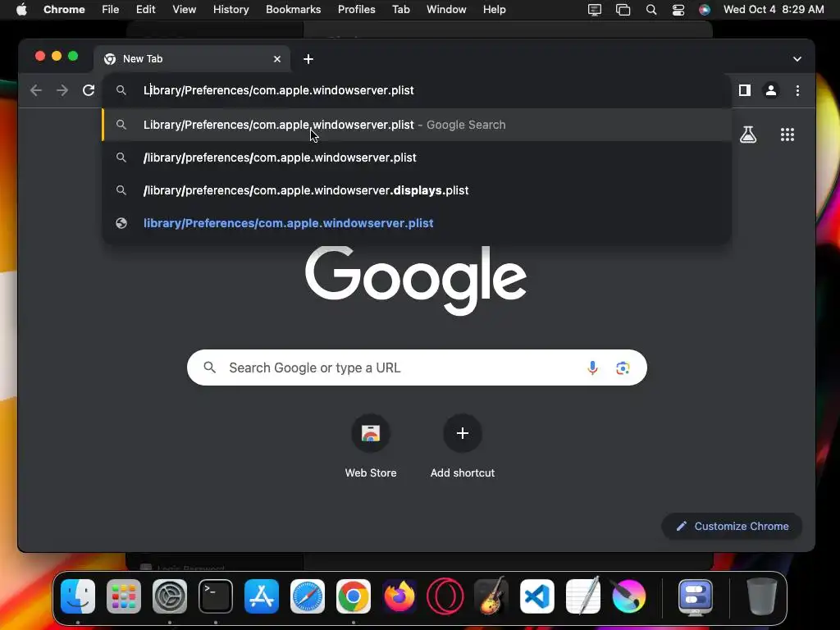Open Launchpad from the Dock

(x=124, y=596)
